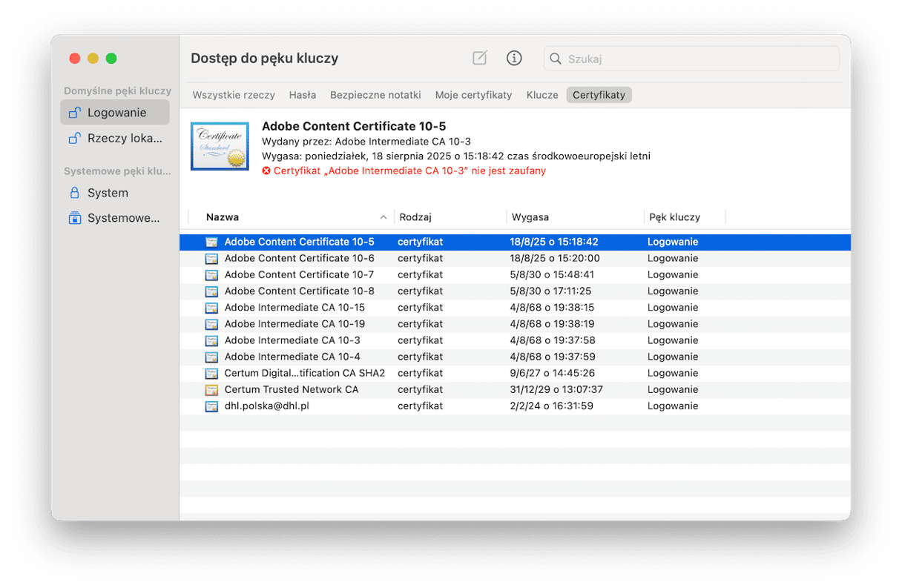902x588 pixels.
Task: Click the padlock icon beside Rzeczy loka...
Action: click(x=74, y=138)
